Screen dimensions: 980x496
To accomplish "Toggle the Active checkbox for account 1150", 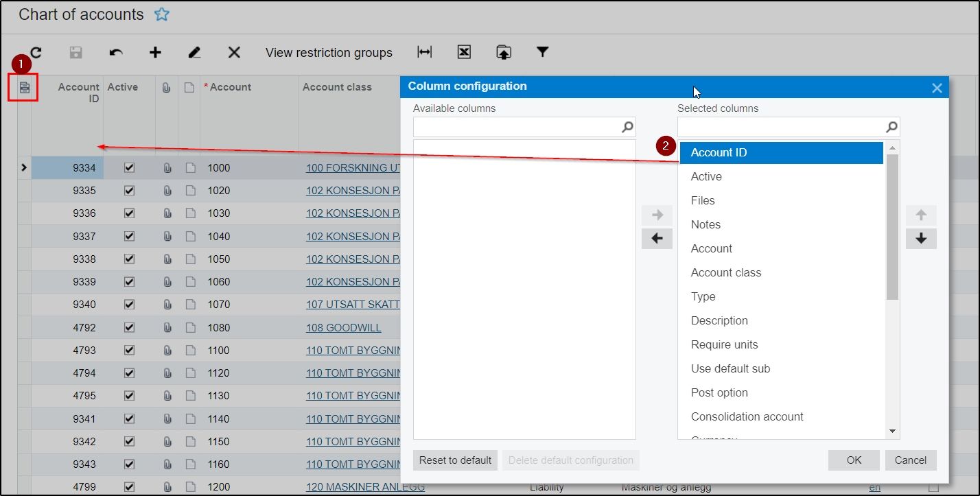I will point(128,441).
